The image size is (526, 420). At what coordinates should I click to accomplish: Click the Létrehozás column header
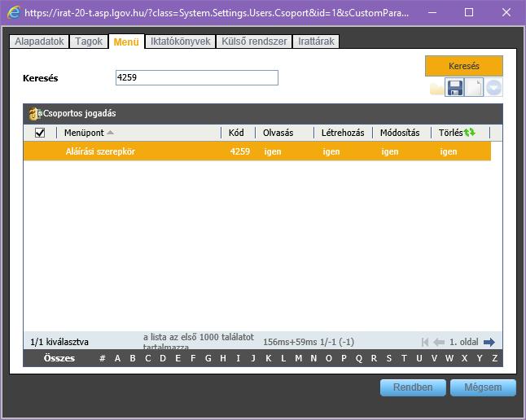tap(343, 133)
